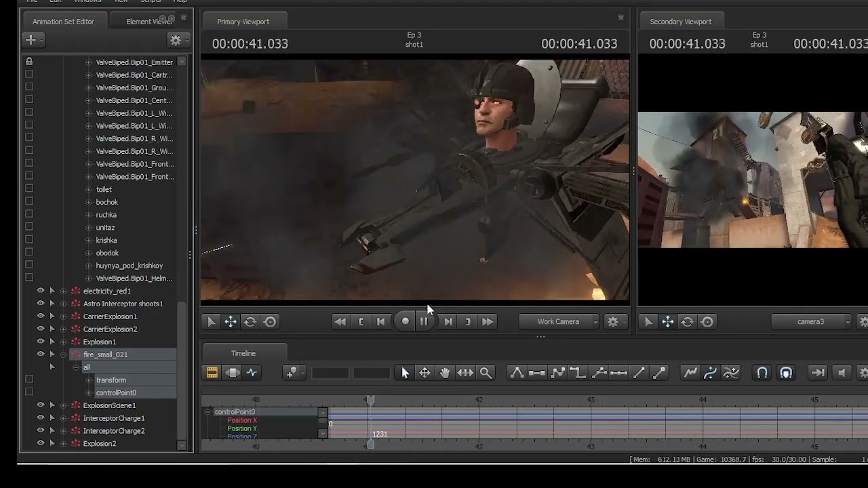The width and height of the screenshot is (868, 488).
Task: Apply flat tangent to selected keys
Action: [537, 373]
